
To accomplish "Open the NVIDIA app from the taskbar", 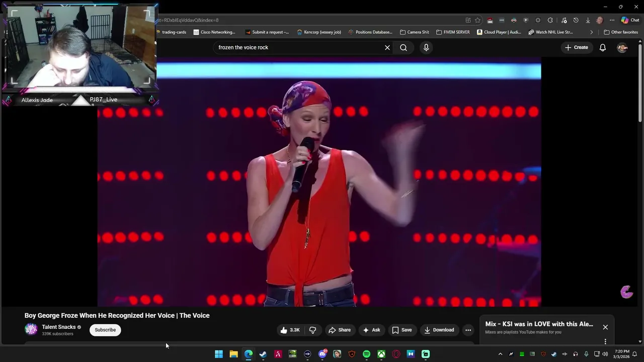I will (x=292, y=354).
